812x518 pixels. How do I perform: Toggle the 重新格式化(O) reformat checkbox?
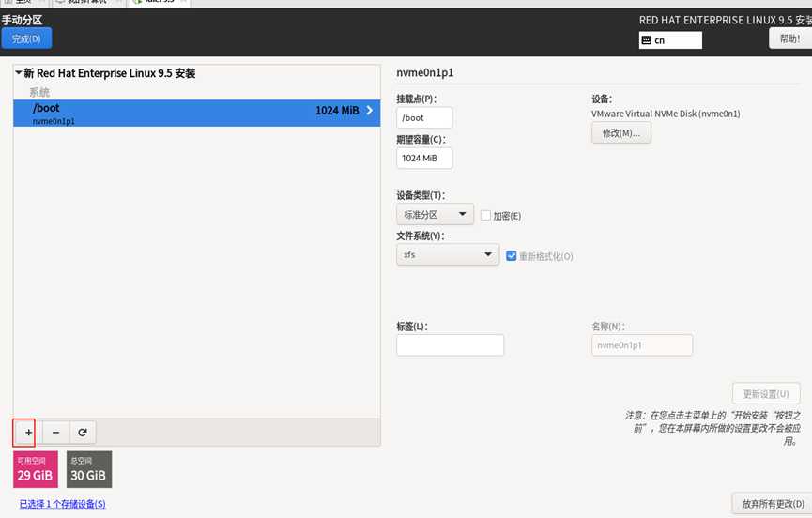pos(511,256)
